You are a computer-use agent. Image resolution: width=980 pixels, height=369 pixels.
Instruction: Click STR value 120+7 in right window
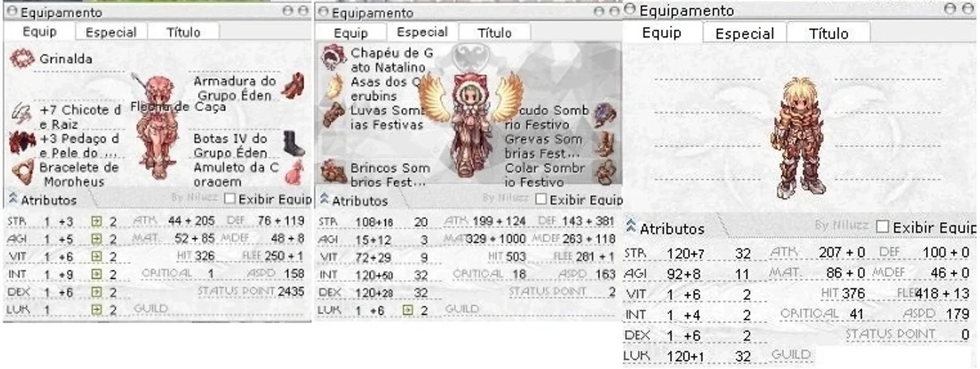point(684,253)
